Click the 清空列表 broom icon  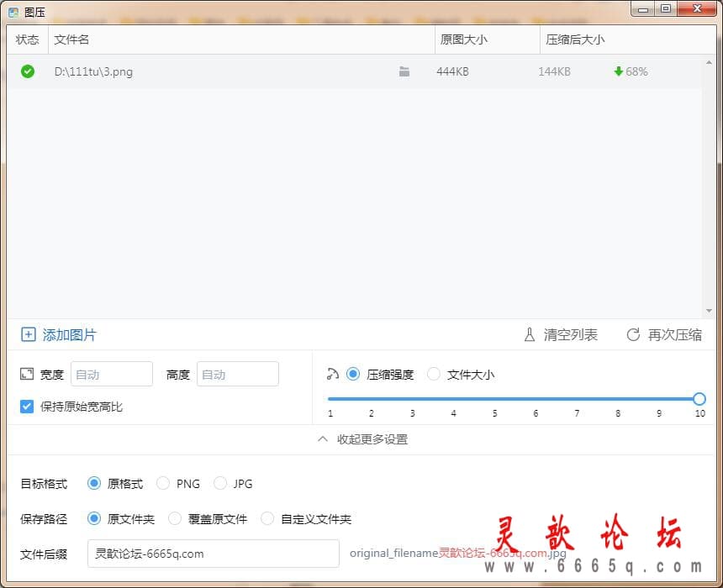pos(530,334)
